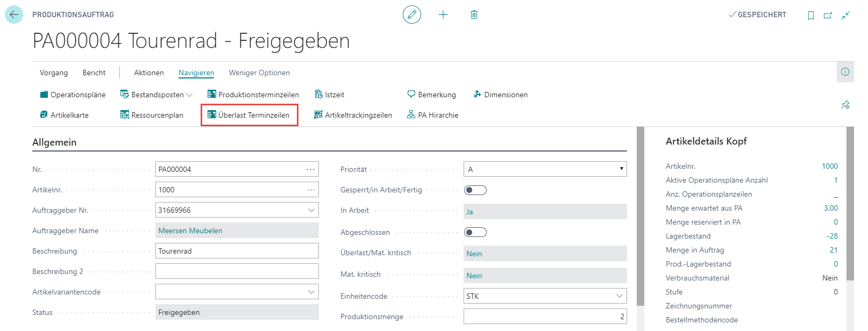Viewport: 868px width, 331px height.
Task: Open Istzeit
Action: (x=329, y=95)
